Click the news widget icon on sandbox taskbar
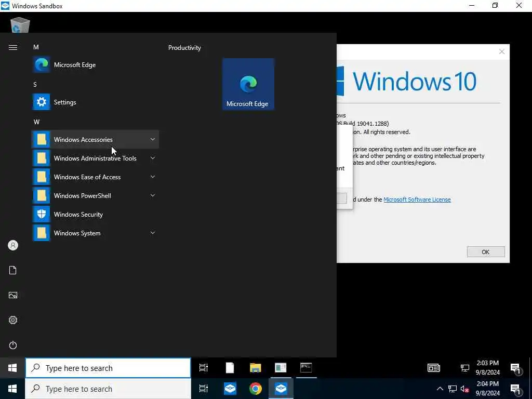This screenshot has width=532, height=399. tap(434, 368)
